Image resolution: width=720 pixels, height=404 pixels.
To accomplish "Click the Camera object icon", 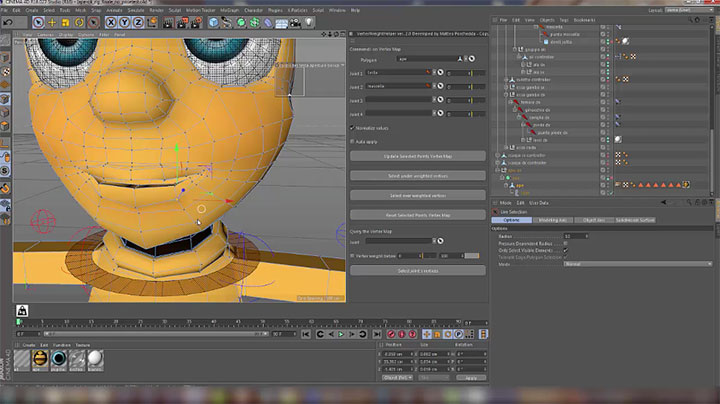I will 295,22.
